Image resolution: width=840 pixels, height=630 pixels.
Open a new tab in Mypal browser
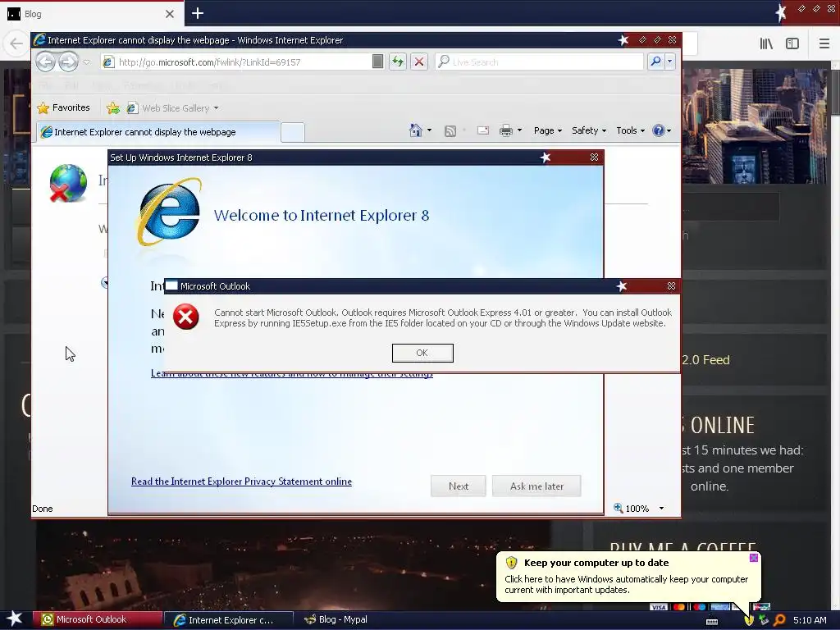[198, 13]
